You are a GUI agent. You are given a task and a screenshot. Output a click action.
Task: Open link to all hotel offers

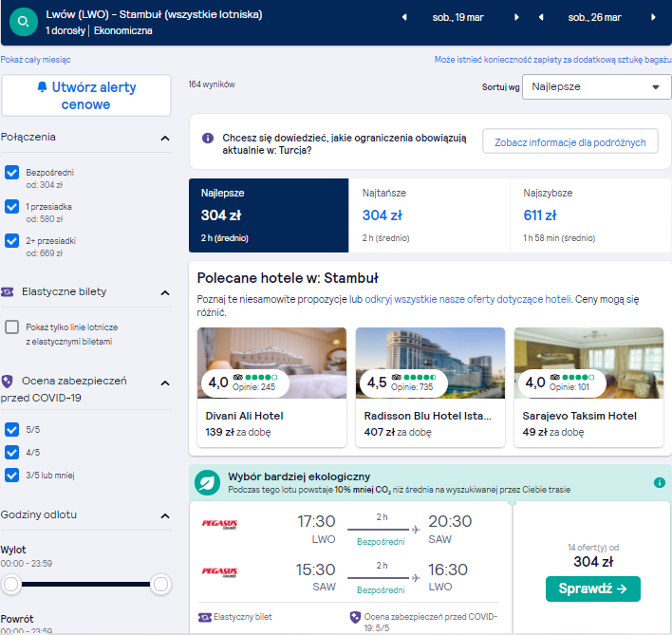click(x=468, y=299)
